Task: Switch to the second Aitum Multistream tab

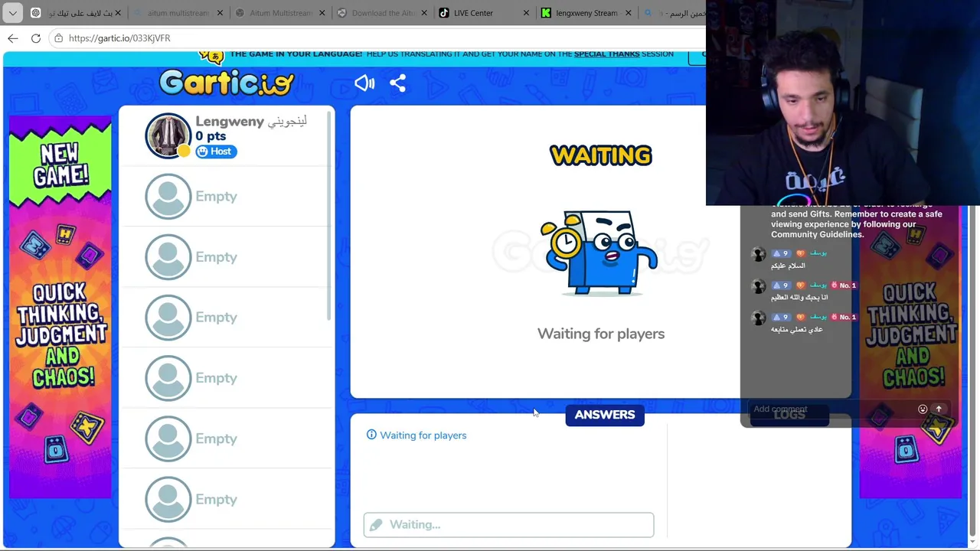Action: [x=279, y=13]
